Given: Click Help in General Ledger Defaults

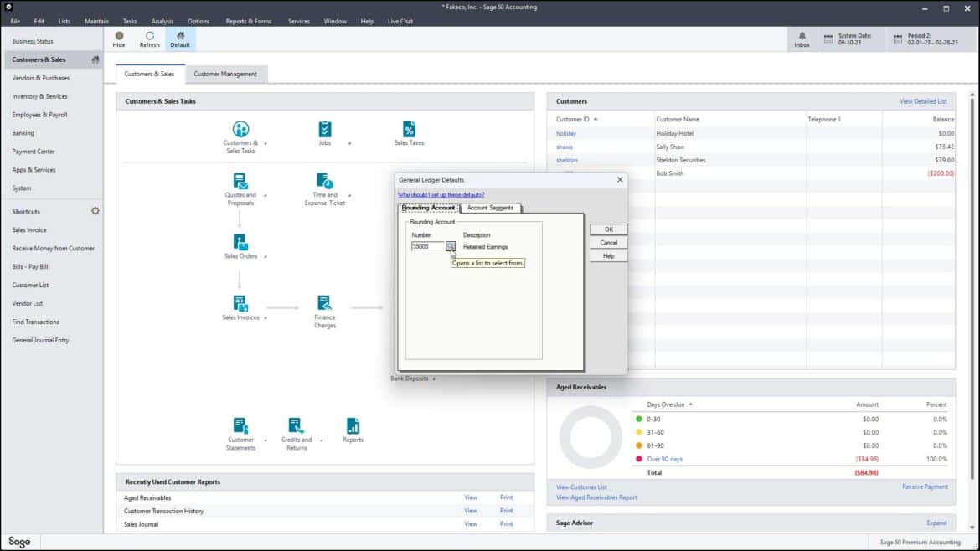Looking at the screenshot, I should [608, 256].
